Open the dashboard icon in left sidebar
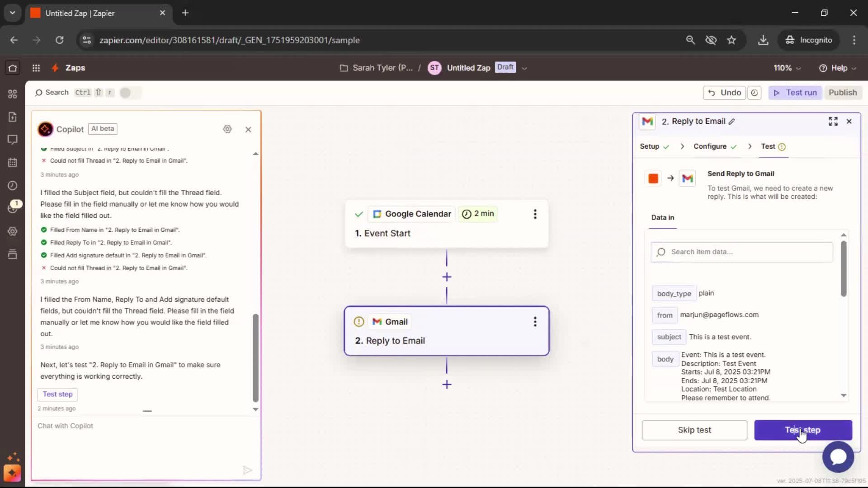This screenshot has width=868, height=488. tap(12, 94)
